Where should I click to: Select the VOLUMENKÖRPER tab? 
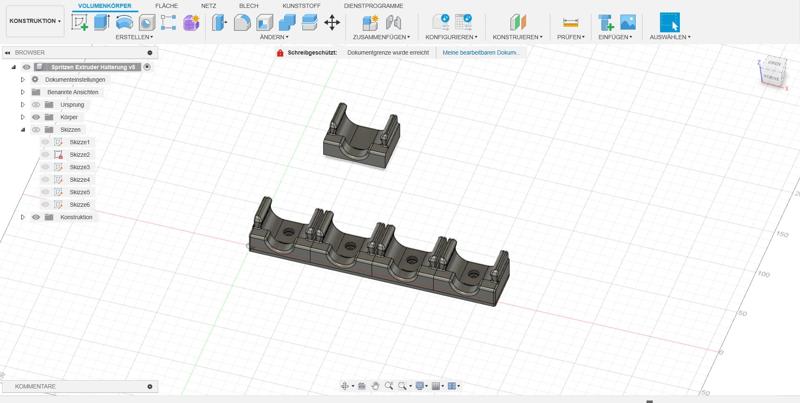click(x=105, y=6)
